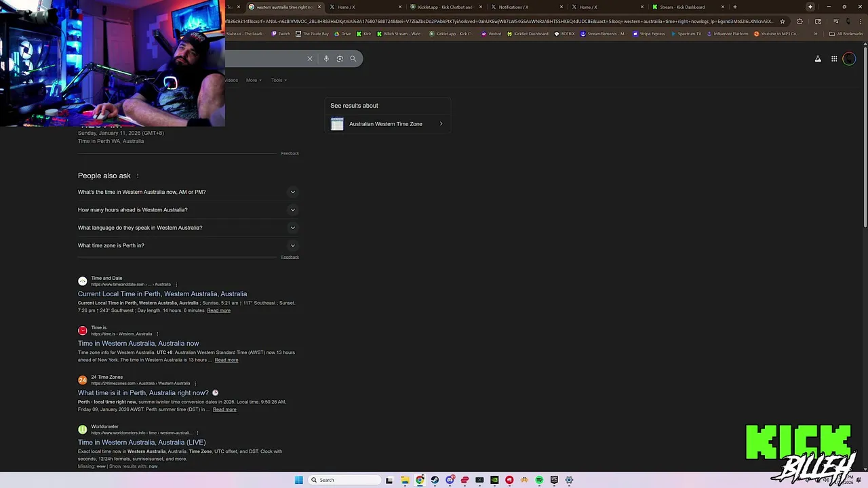Open "Time in Western Australia, Australia now" link
This screenshot has width=868, height=488.
pyautogui.click(x=138, y=344)
